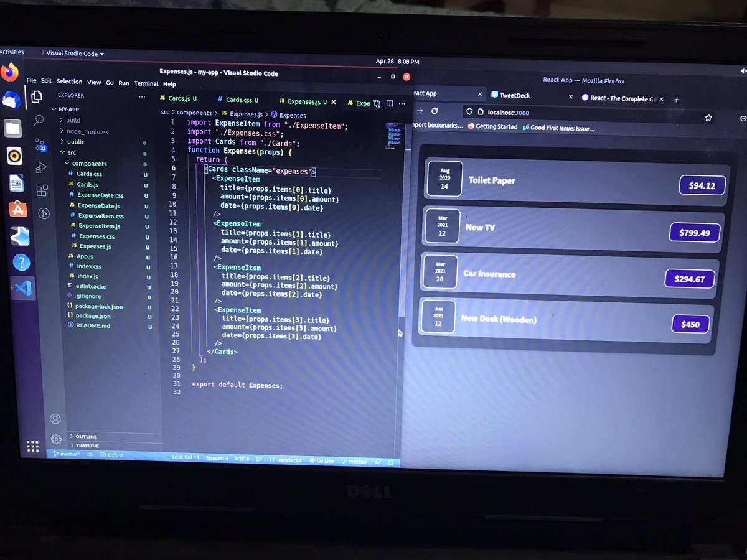Click the VS Code icon in the dock
This screenshot has height=560, width=747.
22,289
